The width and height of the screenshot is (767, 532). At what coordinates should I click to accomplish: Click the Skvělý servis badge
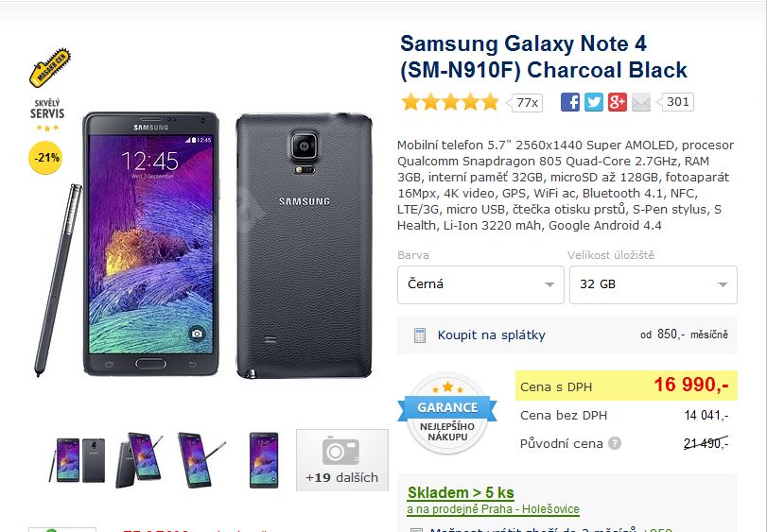click(46, 112)
